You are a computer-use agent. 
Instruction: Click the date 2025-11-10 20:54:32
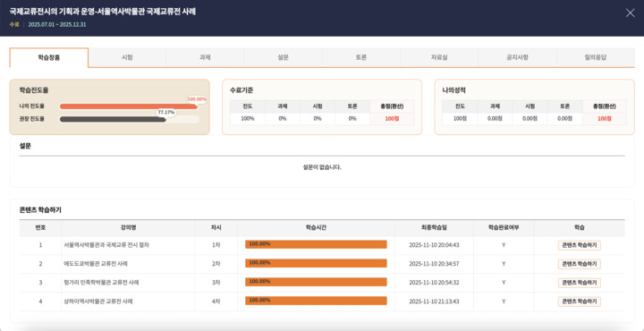coord(434,283)
